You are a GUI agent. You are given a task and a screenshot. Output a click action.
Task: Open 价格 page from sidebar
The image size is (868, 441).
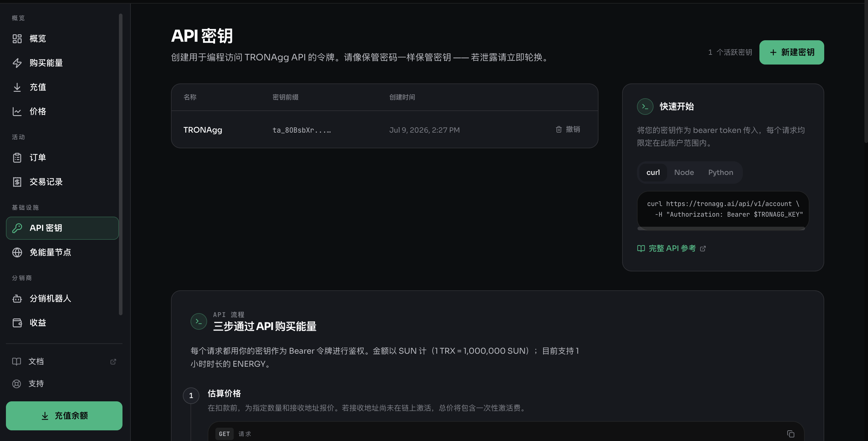[x=62, y=111]
